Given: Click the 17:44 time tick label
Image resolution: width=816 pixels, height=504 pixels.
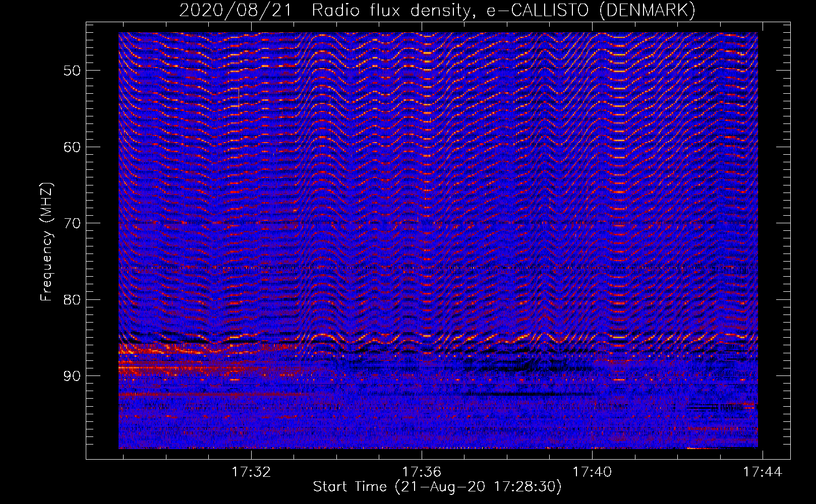Looking at the screenshot, I should [x=763, y=472].
